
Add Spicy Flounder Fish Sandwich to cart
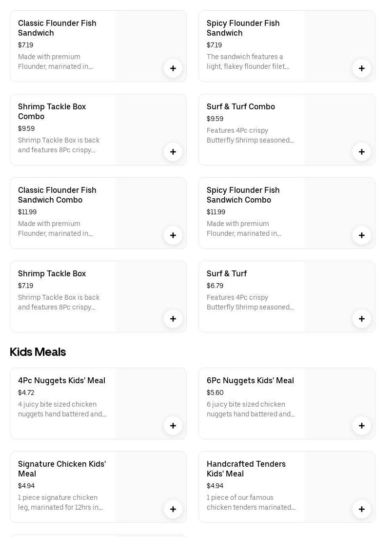click(362, 68)
